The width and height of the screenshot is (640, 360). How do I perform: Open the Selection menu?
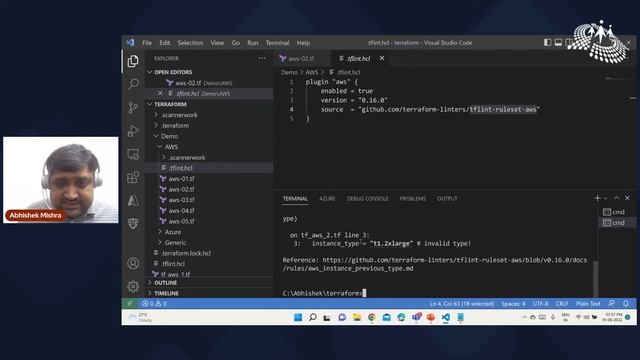point(190,43)
